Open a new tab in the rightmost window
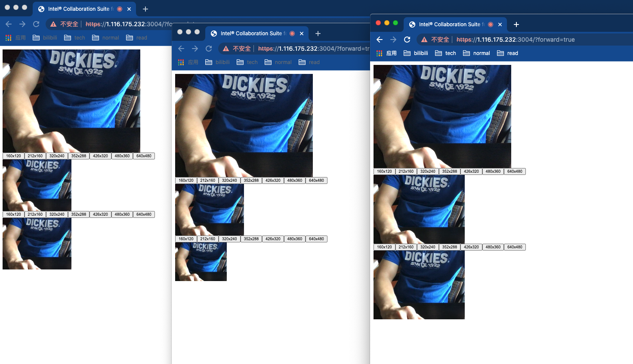The image size is (633, 364). (x=516, y=24)
